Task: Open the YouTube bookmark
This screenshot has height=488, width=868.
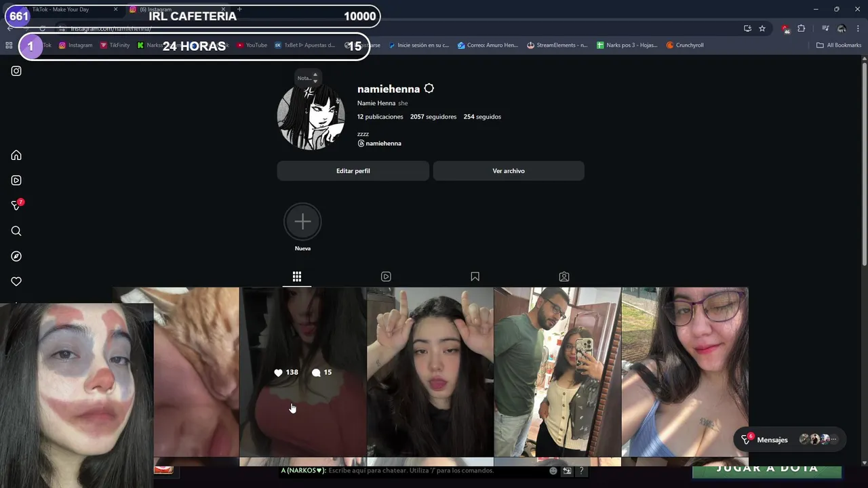Action: [252, 45]
